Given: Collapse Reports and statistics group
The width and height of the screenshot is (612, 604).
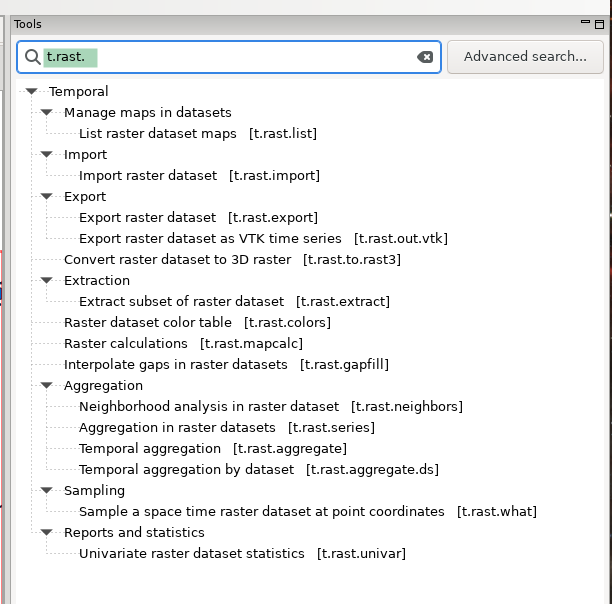Looking at the screenshot, I should pyautogui.click(x=47, y=532).
